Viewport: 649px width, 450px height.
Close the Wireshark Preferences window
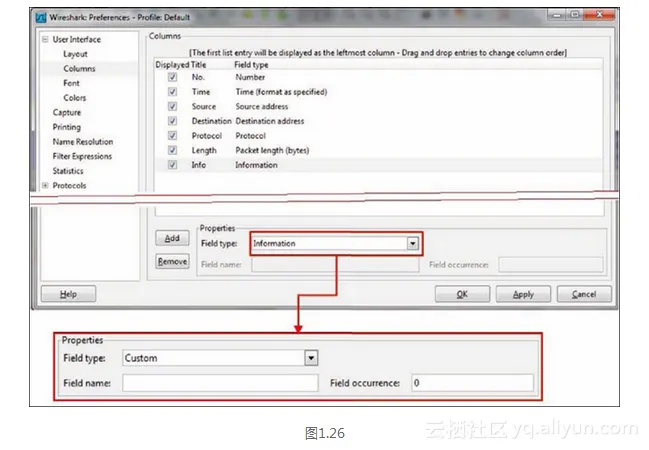coord(599,14)
